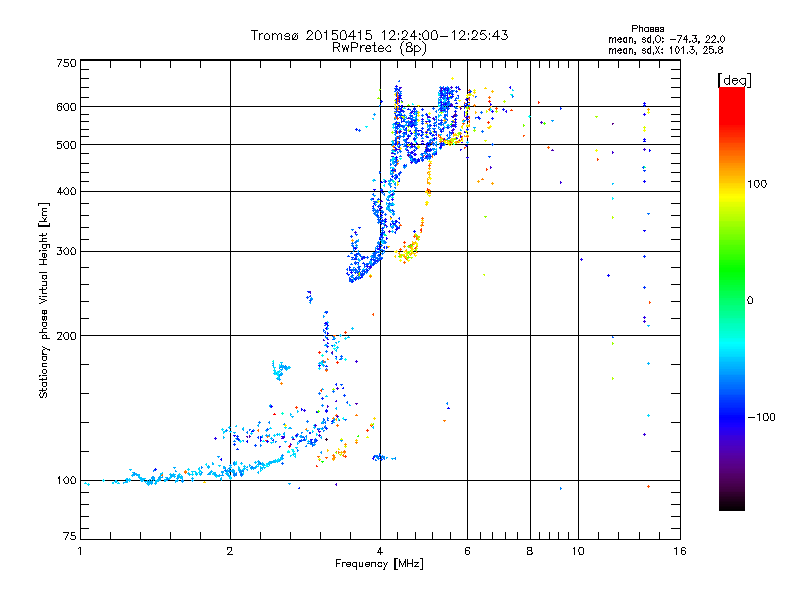This screenshot has height=600, width=800.
Task: Click the plot title 'Tromsø 20150415 12:24:00-12:25:43'
Action: pos(379,35)
